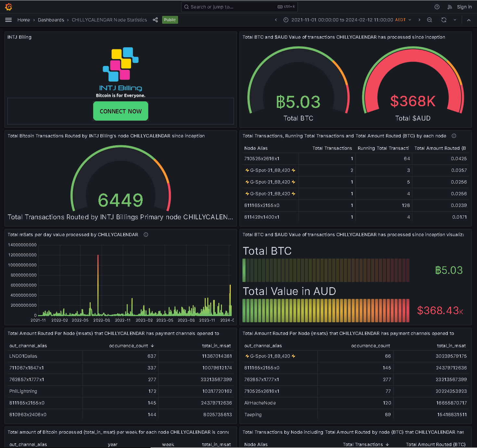Open the news RSS feed icon
Screen dimensions: 477x448
point(450,7)
